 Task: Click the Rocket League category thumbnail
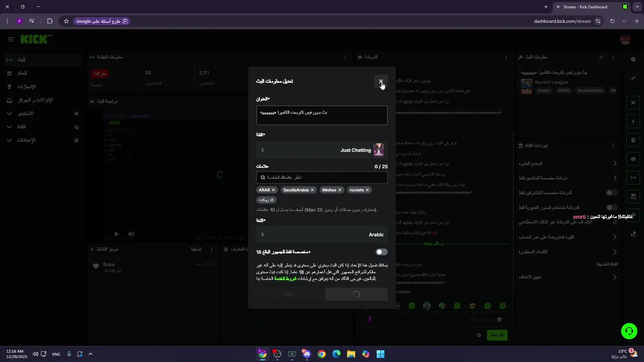526,86
